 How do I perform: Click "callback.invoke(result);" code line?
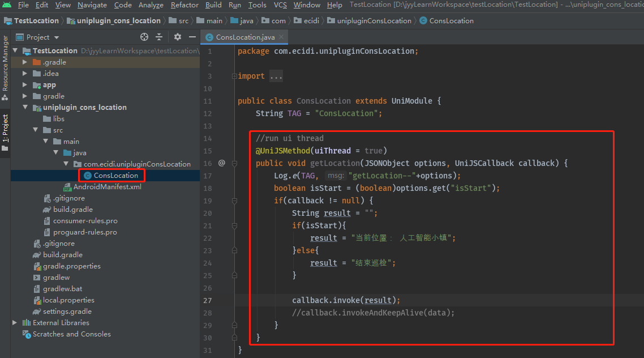point(346,300)
